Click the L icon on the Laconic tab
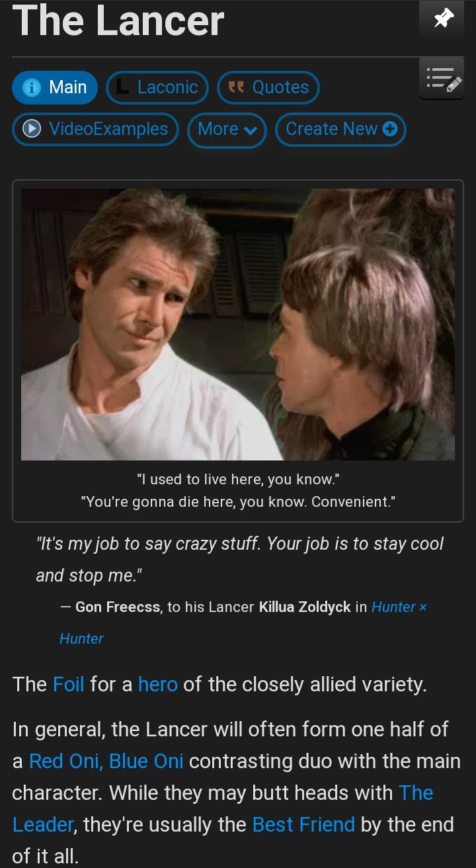 (122, 87)
